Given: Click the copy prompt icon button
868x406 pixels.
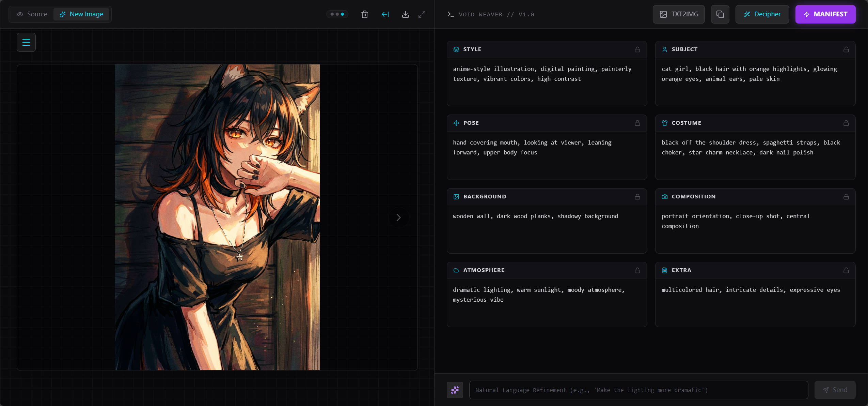Looking at the screenshot, I should pyautogui.click(x=720, y=14).
